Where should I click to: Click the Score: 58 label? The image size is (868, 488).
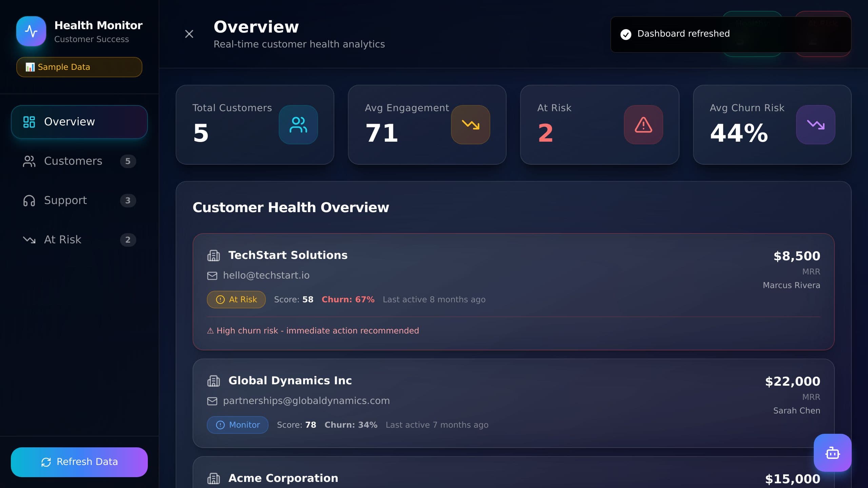(294, 300)
